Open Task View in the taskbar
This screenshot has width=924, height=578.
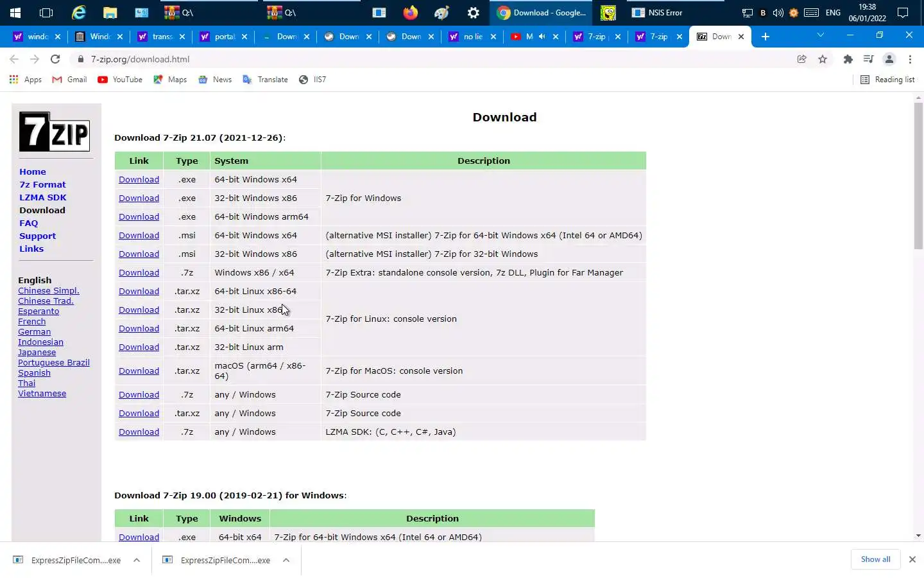point(46,12)
